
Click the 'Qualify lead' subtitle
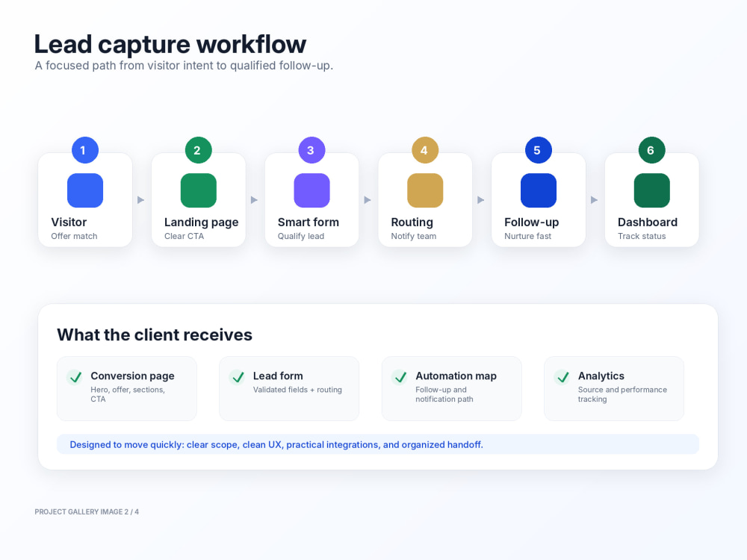[301, 236]
